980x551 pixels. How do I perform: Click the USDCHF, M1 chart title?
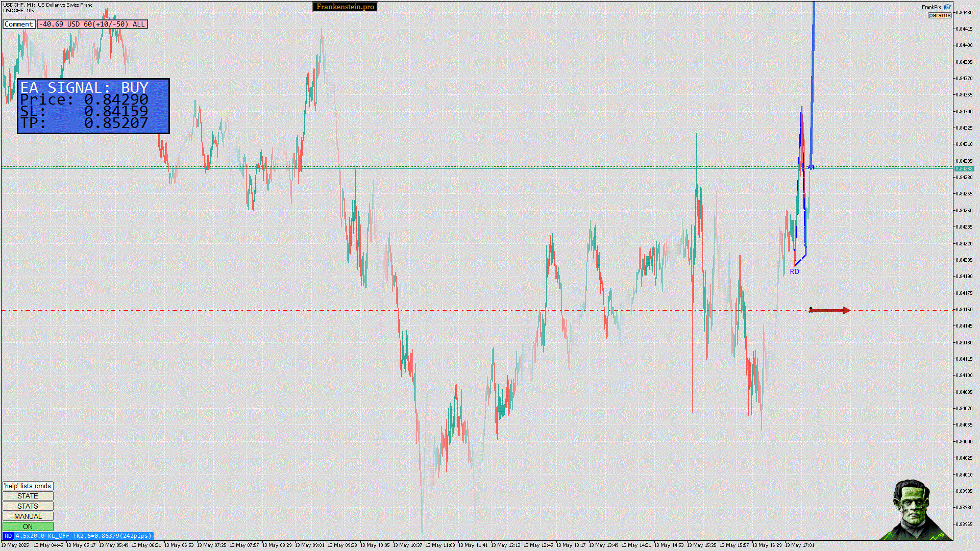point(48,5)
